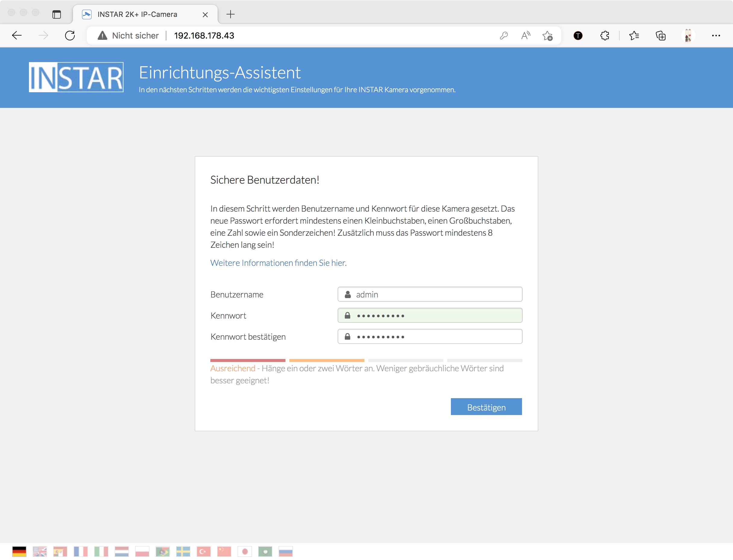Open browser extensions puzzle icon

(x=605, y=35)
